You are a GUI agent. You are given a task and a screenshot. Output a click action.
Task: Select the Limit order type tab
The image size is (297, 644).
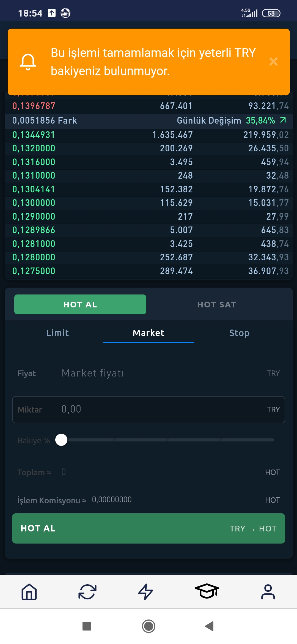[57, 333]
